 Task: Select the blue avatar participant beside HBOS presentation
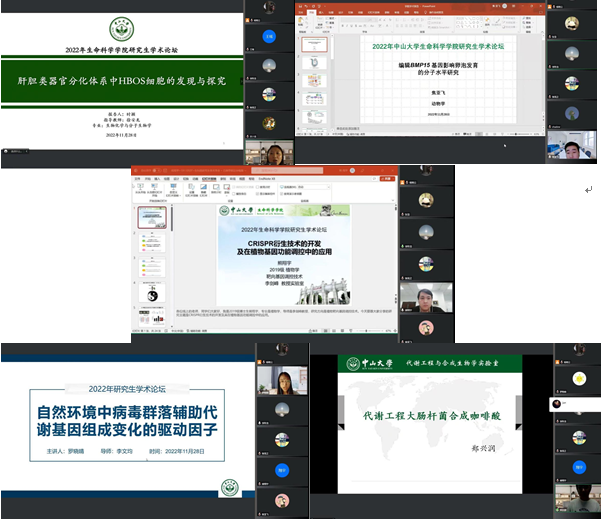coord(269,37)
